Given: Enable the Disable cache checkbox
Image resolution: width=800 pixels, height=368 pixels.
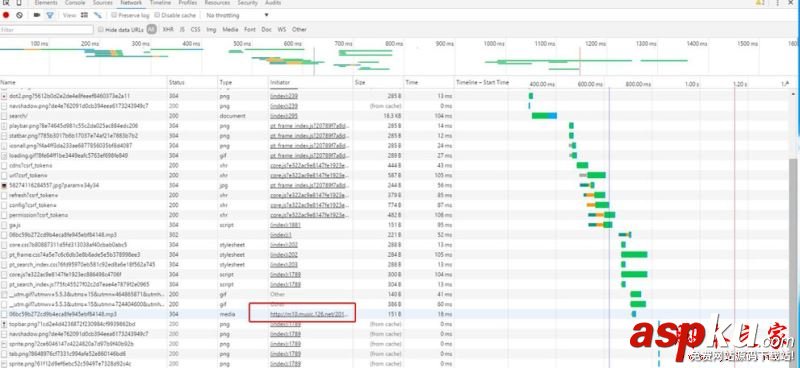Looking at the screenshot, I should pos(157,15).
